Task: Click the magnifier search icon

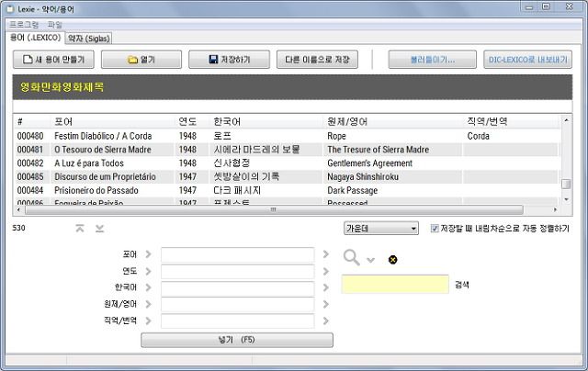Action: coord(351,258)
